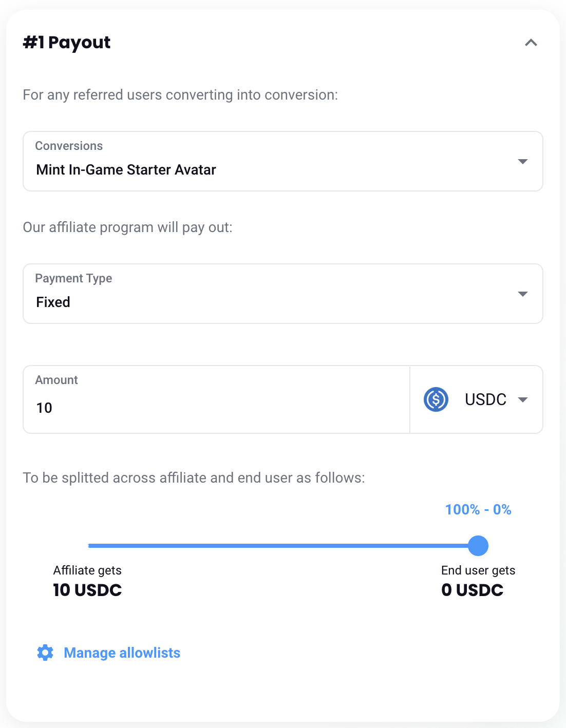Viewport: 566px width, 728px height.
Task: Click the USDC currency label
Action: (485, 399)
